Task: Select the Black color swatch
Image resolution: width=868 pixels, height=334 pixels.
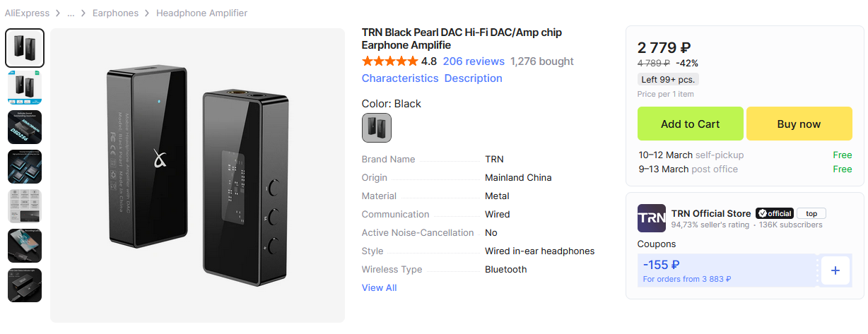Action: pyautogui.click(x=376, y=128)
